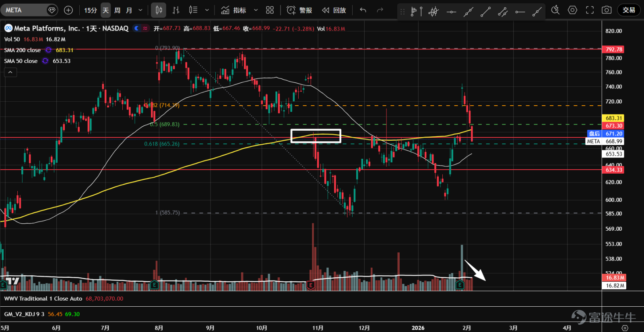
Task: Open the 交易 trade panel
Action: (629, 10)
